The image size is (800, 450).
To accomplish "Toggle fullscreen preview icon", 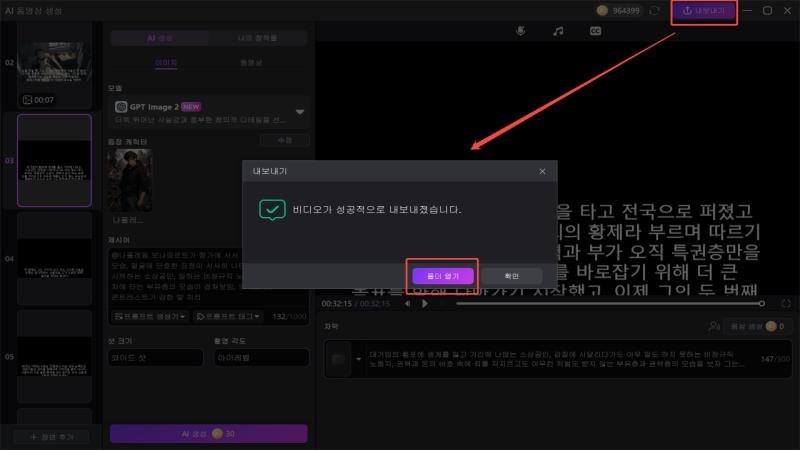I will tap(786, 304).
